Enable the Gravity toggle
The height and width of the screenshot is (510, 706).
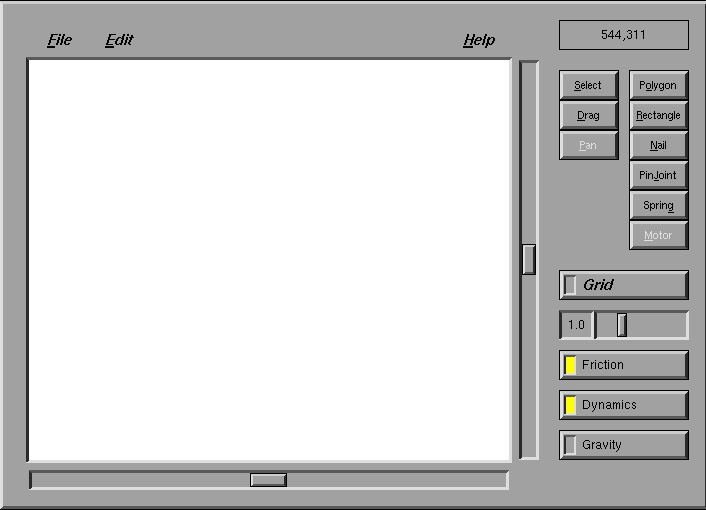(624, 445)
